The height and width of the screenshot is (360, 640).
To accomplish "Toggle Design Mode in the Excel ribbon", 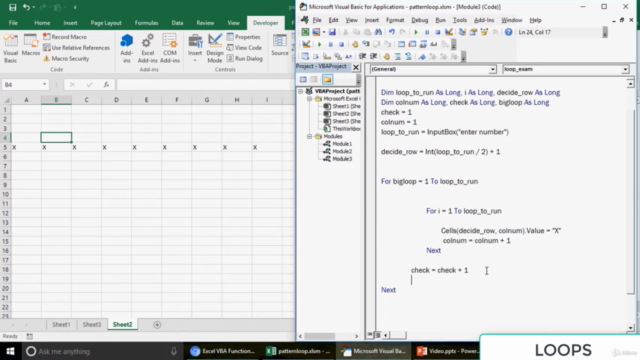I will coord(215,49).
